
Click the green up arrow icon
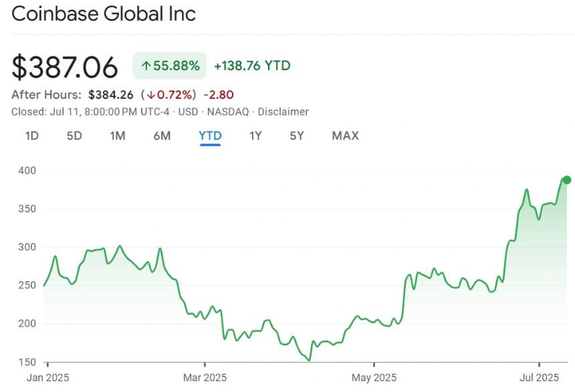click(146, 66)
